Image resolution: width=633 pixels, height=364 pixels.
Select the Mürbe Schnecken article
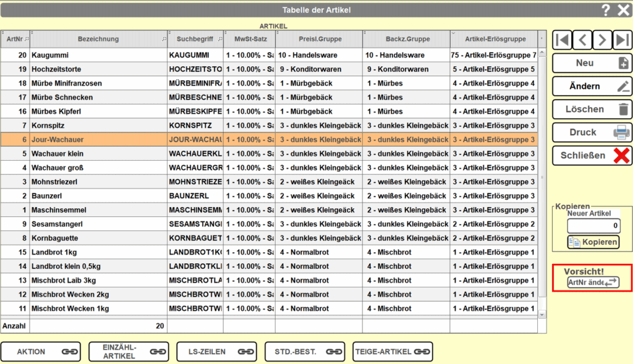pos(269,98)
